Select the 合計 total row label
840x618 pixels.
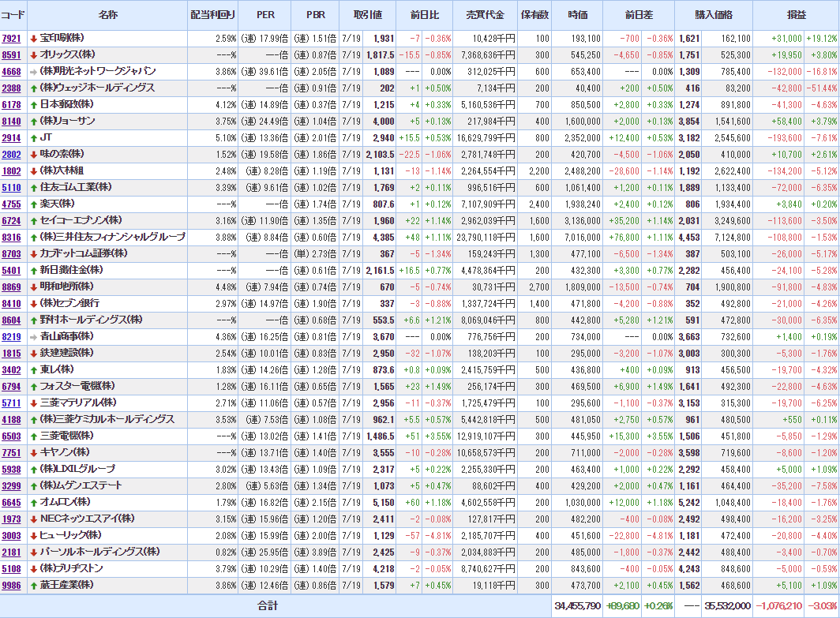coord(268,605)
